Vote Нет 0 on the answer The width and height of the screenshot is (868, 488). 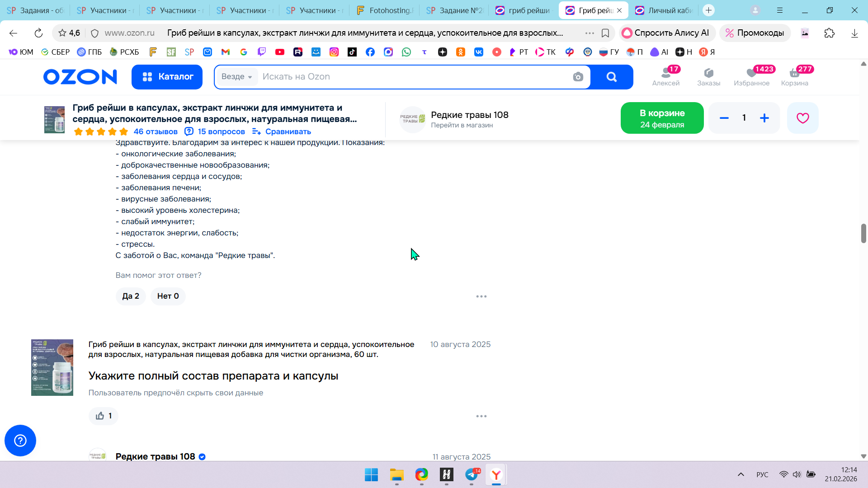pyautogui.click(x=168, y=296)
